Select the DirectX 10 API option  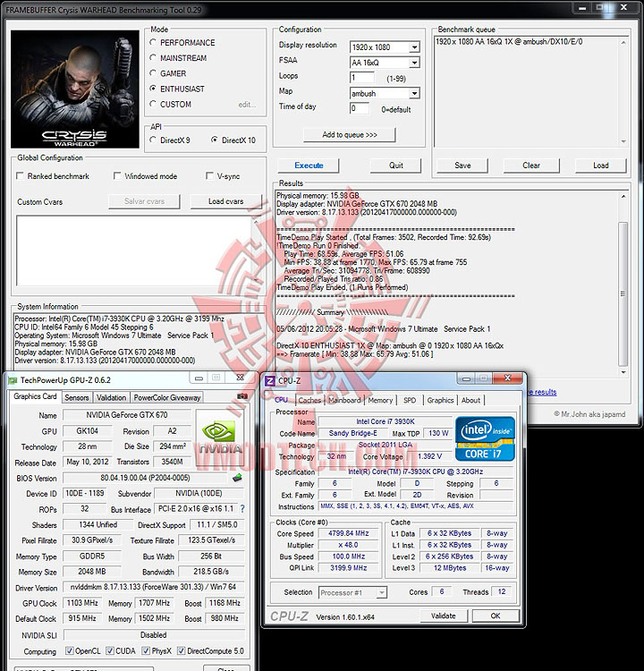pos(215,140)
